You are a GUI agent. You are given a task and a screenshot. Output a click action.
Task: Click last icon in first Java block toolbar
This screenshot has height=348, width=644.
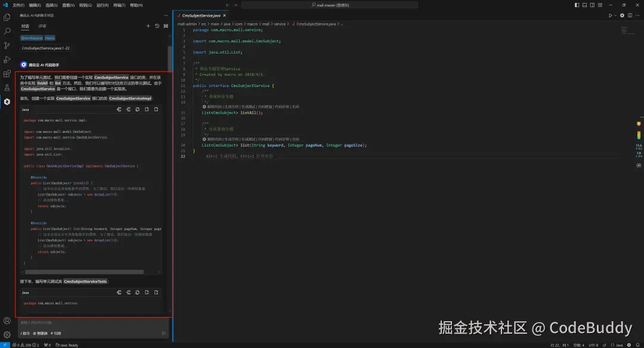(x=156, y=110)
